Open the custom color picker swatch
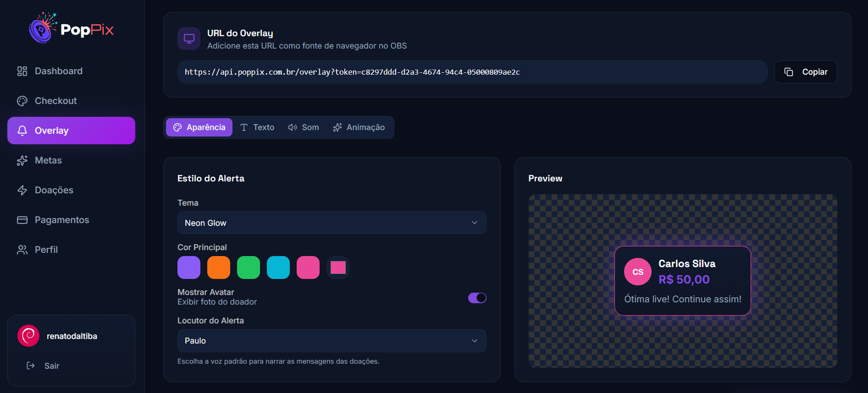Screen dimensions: 868x393 tap(338, 267)
